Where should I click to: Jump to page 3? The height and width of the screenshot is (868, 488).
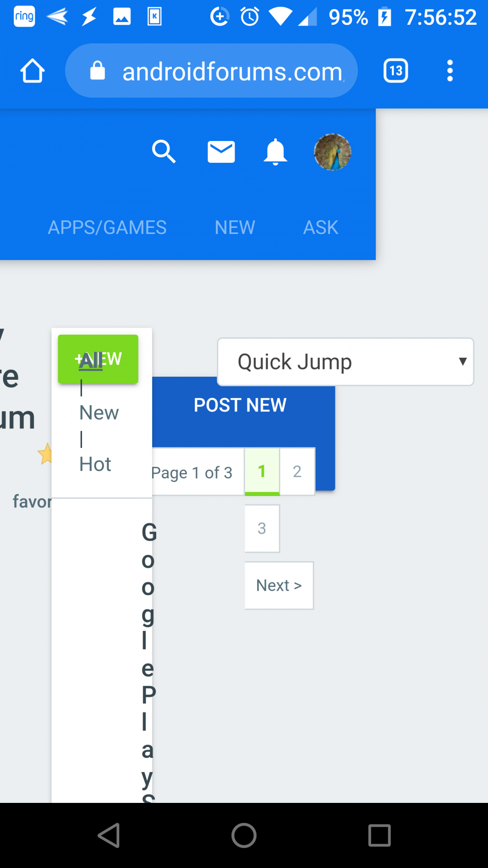[262, 528]
